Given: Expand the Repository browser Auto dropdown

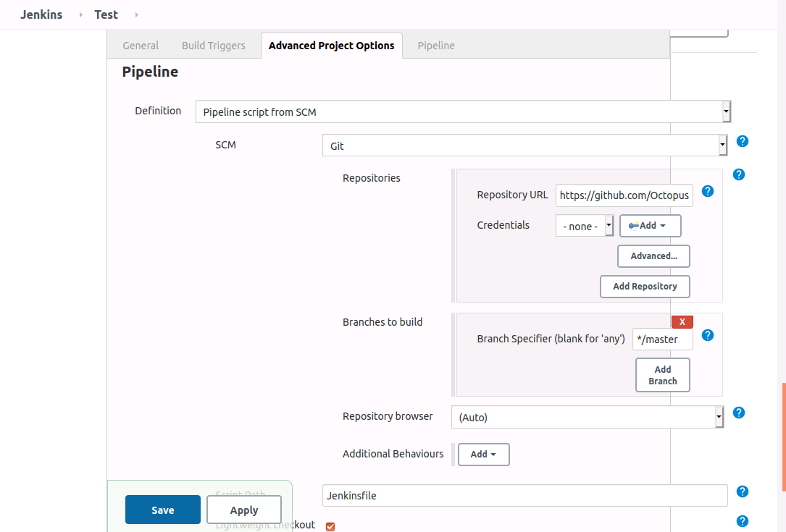Looking at the screenshot, I should (x=587, y=417).
